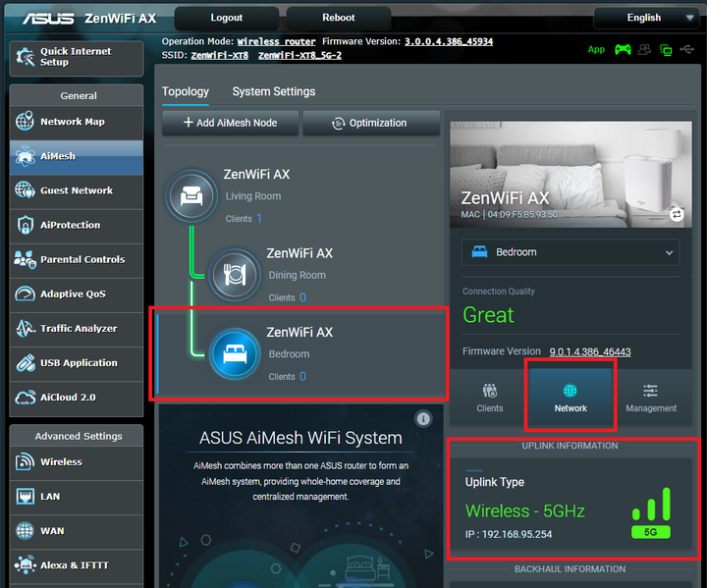Open the AiProtection page
This screenshot has height=588, width=707.
click(x=77, y=225)
